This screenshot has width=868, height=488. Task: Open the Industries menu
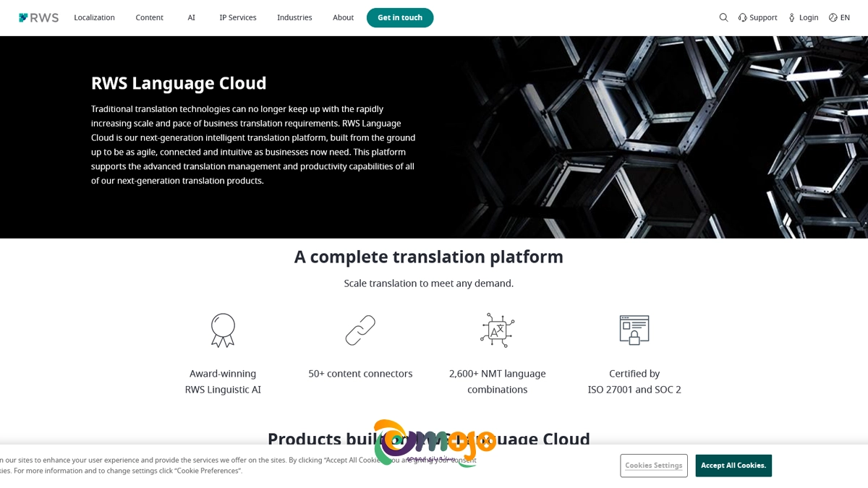click(x=294, y=17)
